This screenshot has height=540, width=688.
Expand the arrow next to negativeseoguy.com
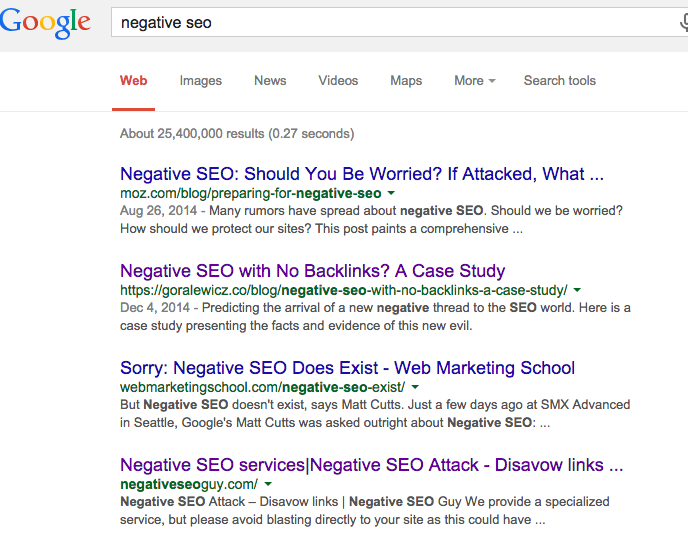[268, 484]
